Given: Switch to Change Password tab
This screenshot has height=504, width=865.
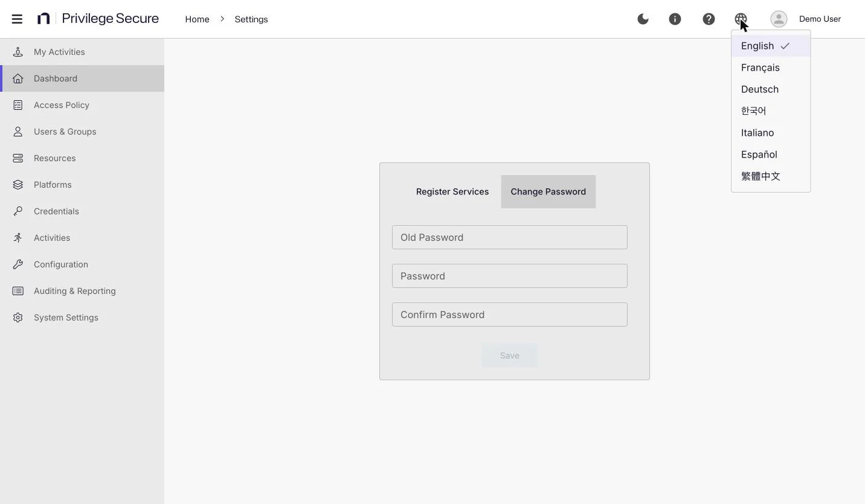Looking at the screenshot, I should click(548, 191).
